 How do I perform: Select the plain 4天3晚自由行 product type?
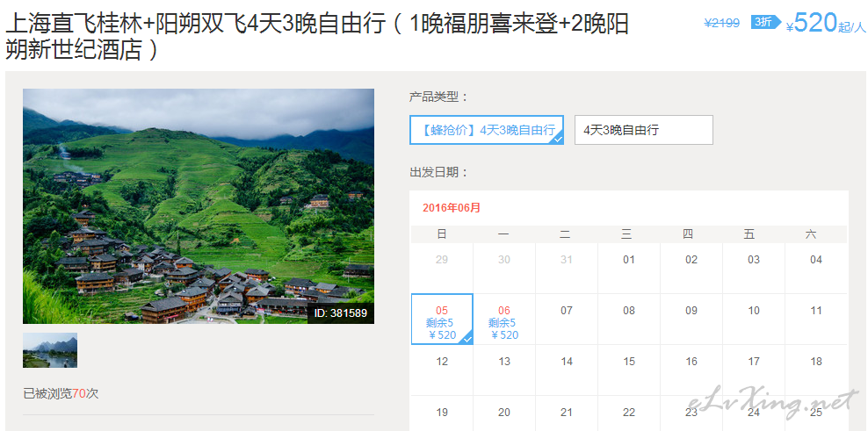click(644, 130)
